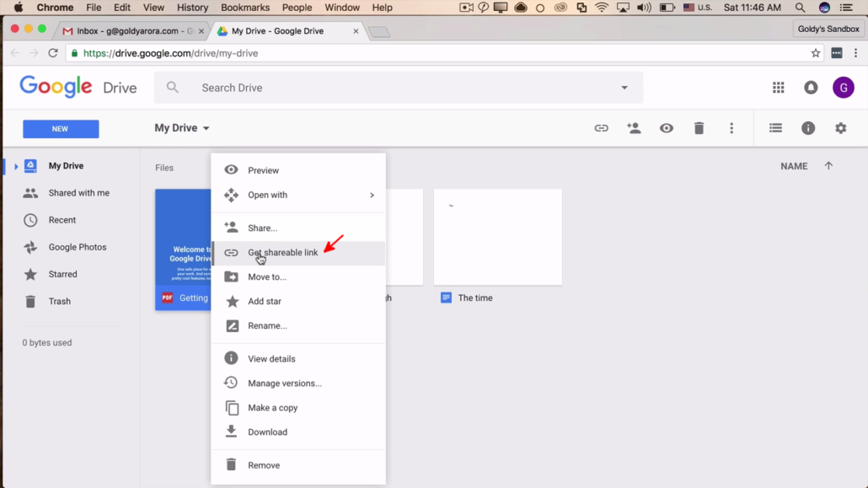Image resolution: width=868 pixels, height=488 pixels.
Task: Choose Download in context menu
Action: click(298, 432)
